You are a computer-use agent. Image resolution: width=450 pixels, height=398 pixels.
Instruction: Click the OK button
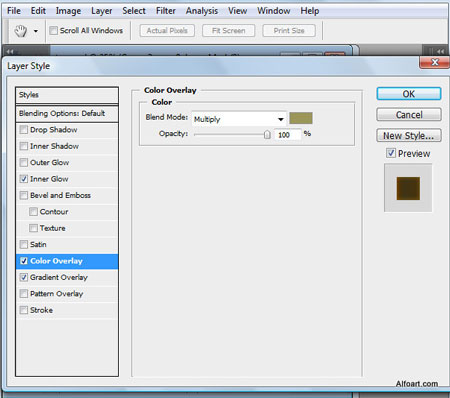409,94
